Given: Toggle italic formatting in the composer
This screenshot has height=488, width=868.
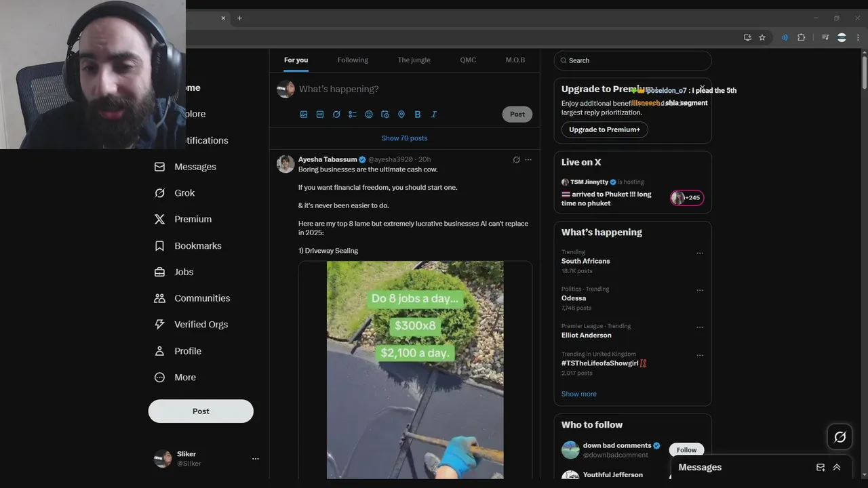Looking at the screenshot, I should pos(434,115).
